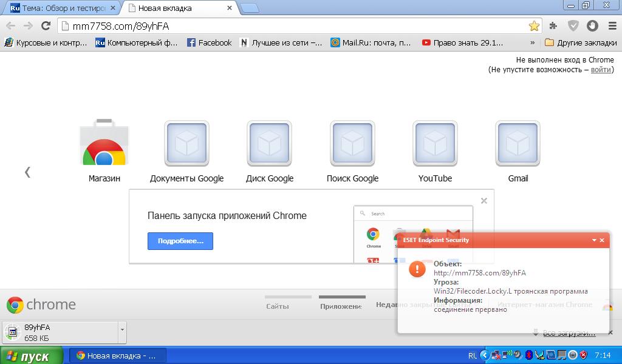622x364 pixels.
Task: Show the previous page of apps
Action: click(x=27, y=172)
